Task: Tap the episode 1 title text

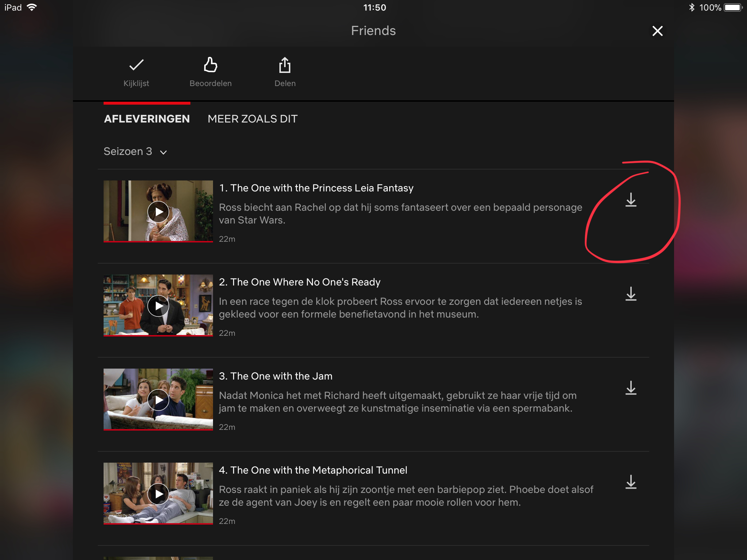Action: tap(316, 188)
